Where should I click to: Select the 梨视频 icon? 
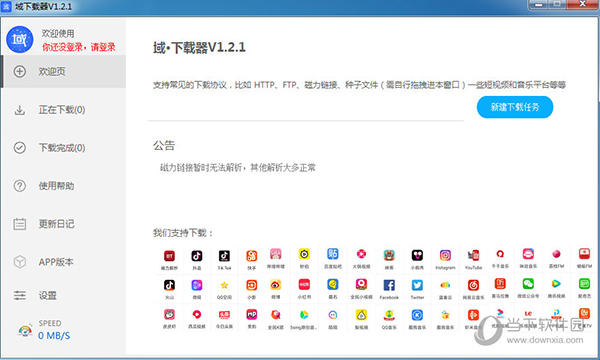(361, 315)
